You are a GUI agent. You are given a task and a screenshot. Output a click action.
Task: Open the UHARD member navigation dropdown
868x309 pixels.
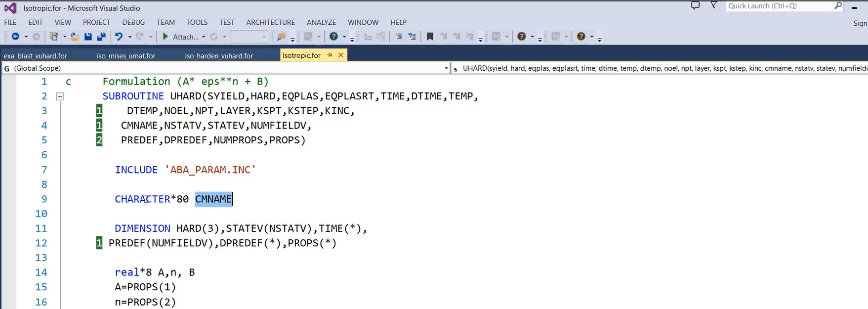[x=660, y=68]
